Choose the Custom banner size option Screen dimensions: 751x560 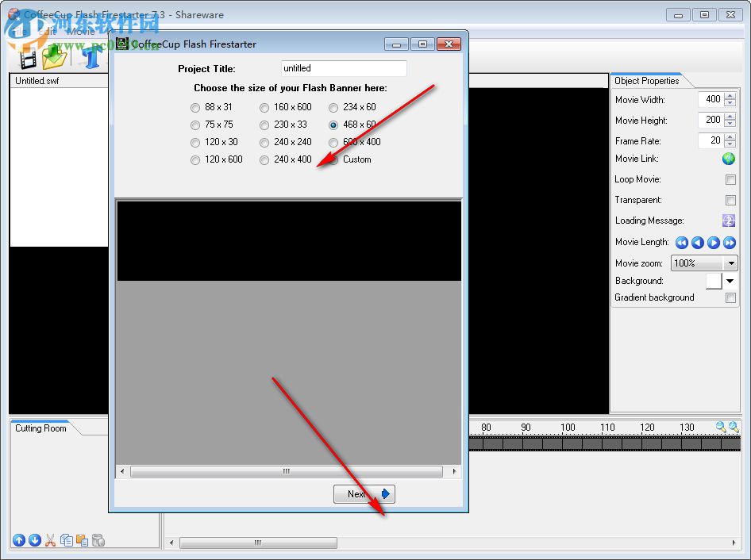click(333, 160)
